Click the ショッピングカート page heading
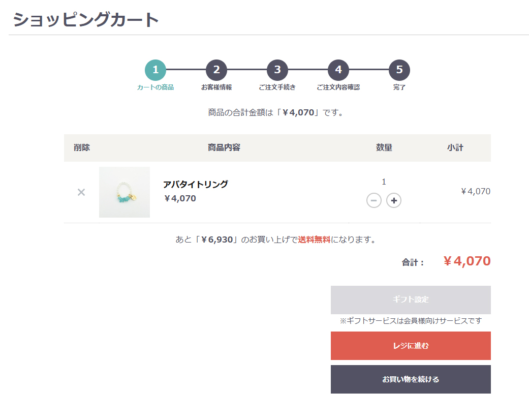The image size is (529, 420). (x=86, y=19)
